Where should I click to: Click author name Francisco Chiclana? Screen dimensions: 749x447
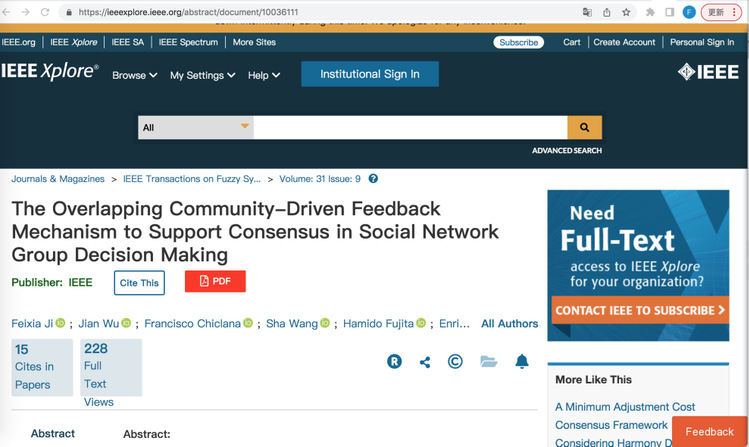(193, 323)
